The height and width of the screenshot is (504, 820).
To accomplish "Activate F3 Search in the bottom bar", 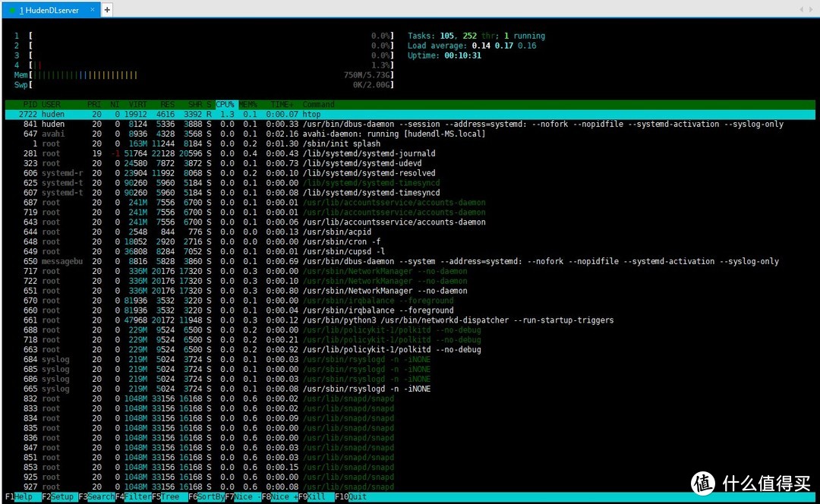I will click(97, 497).
